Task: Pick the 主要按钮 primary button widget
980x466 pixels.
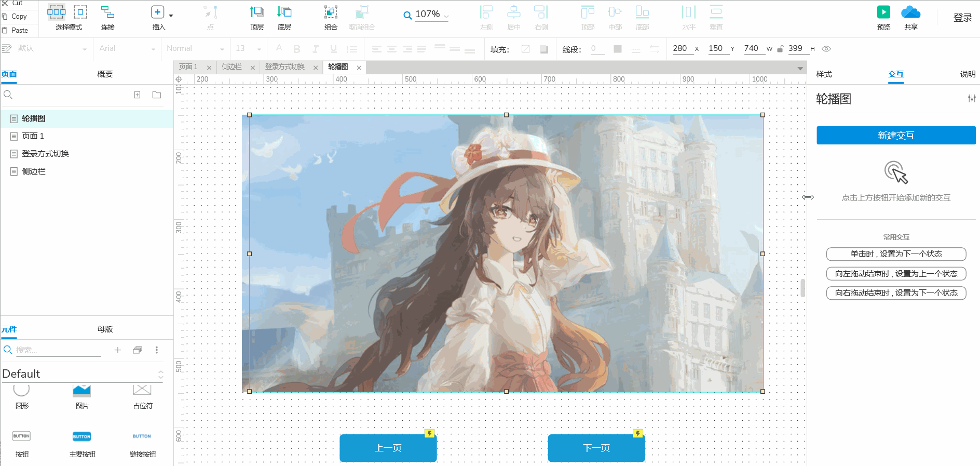Action: click(82, 444)
